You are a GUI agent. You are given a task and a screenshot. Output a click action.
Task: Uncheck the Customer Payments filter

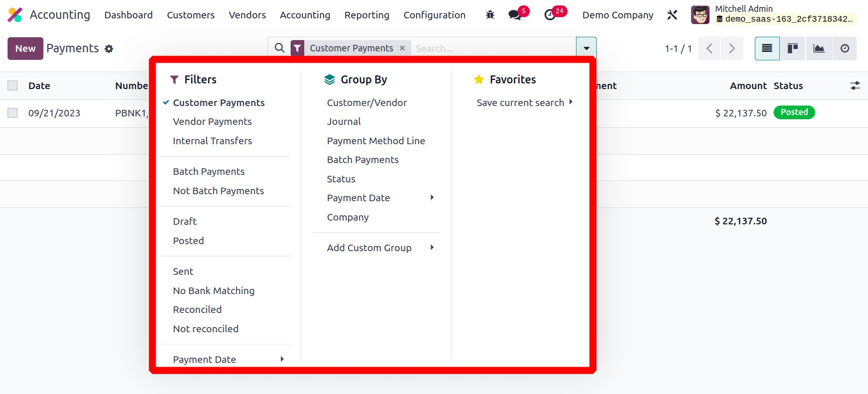click(x=218, y=103)
